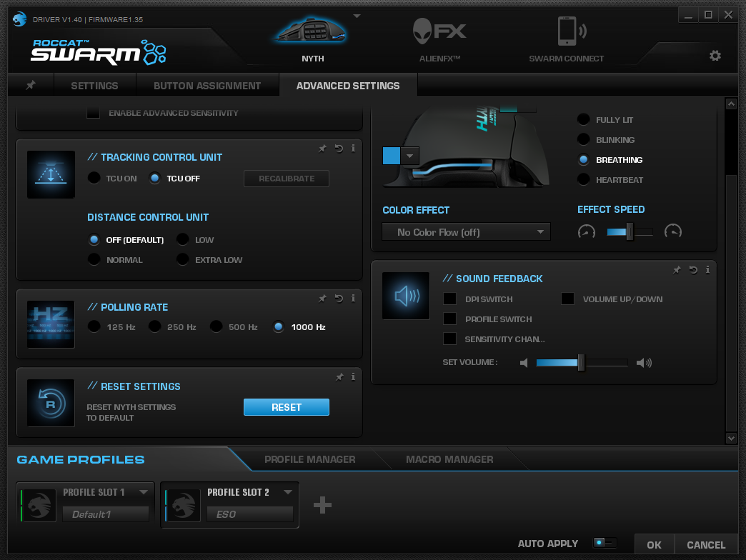Viewport: 746px width, 560px height.
Task: Reset Tracking Control Unit to default
Action: (339, 149)
